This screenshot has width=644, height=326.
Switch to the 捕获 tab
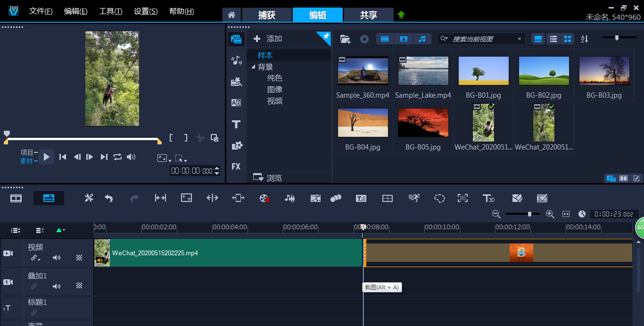(267, 15)
